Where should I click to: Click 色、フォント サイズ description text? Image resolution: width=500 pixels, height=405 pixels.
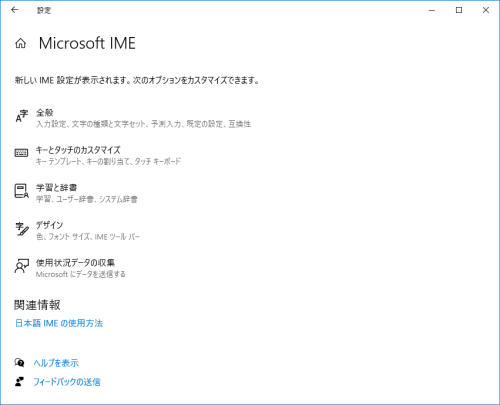click(x=88, y=237)
